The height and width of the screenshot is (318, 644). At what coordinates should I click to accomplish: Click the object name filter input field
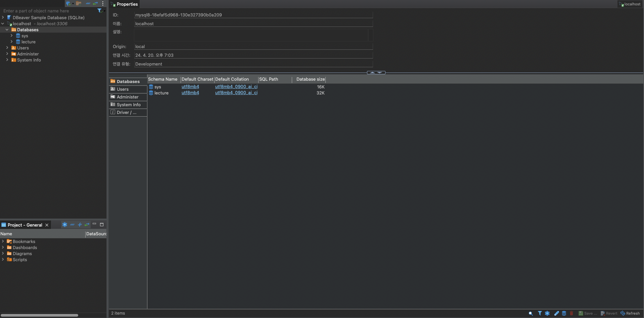(x=47, y=11)
